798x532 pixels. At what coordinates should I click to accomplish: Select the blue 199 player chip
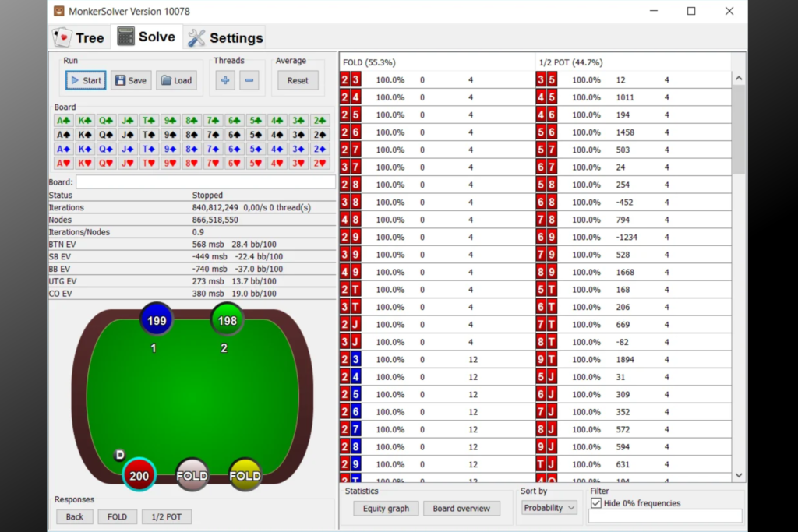(156, 320)
